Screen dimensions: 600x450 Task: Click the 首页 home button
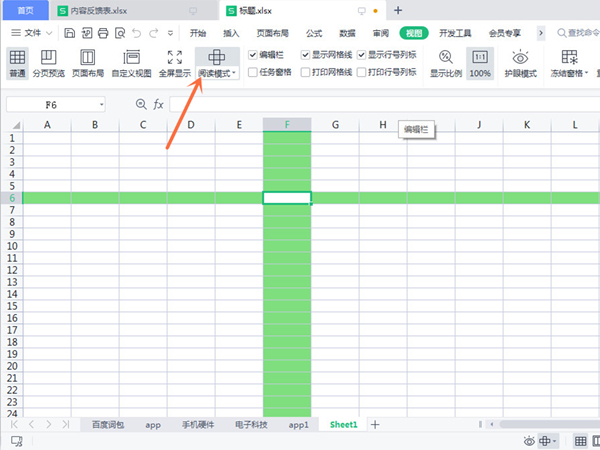pyautogui.click(x=25, y=10)
